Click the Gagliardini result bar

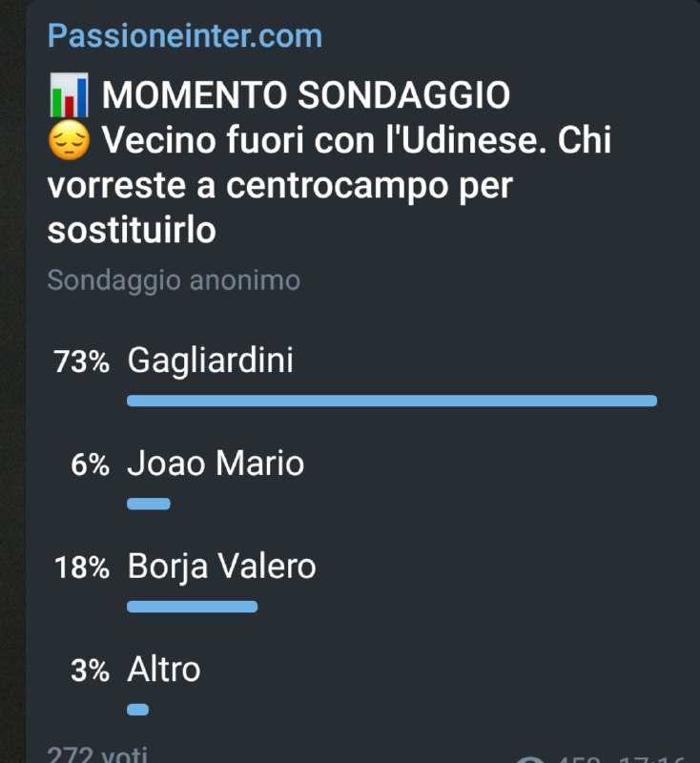coord(391,401)
